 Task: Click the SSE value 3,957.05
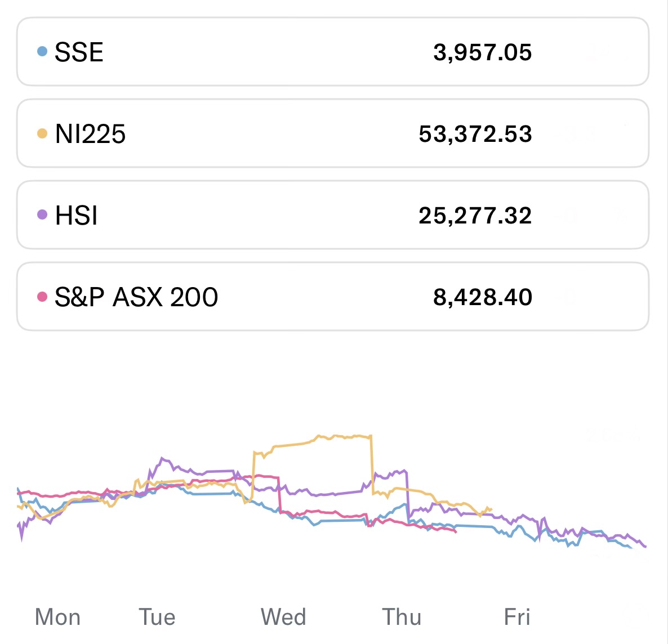pyautogui.click(x=482, y=52)
